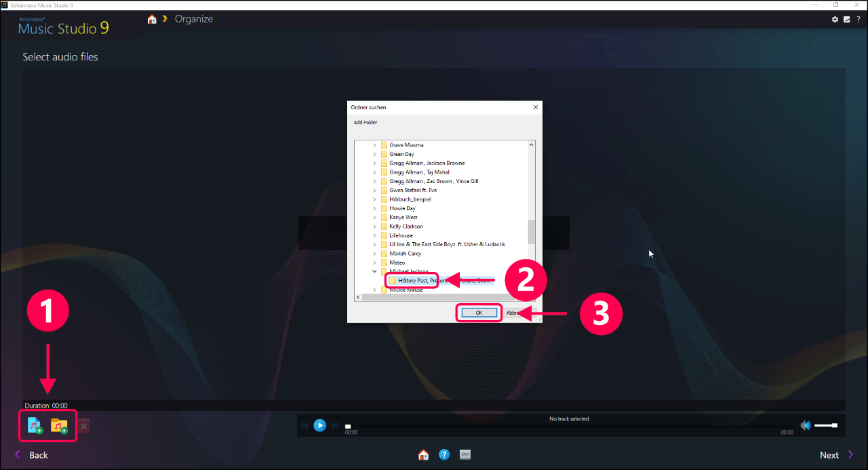The height and width of the screenshot is (470, 868).
Task: Open settings via the gear icon
Action: click(835, 19)
